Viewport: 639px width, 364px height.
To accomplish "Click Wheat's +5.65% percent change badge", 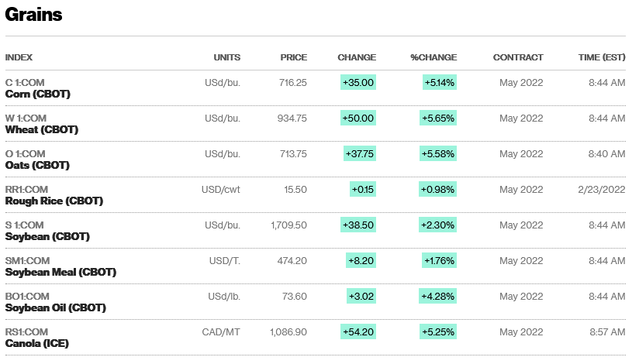I will [x=438, y=118].
